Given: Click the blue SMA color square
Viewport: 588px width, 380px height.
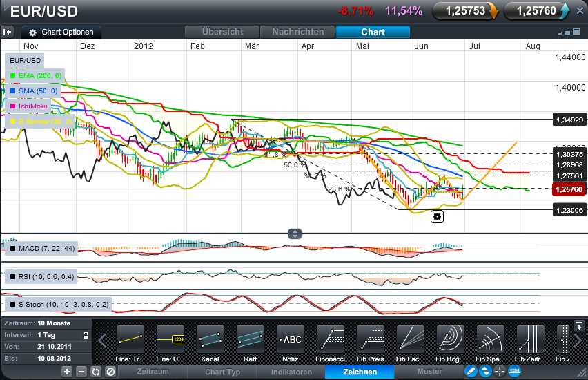Looking at the screenshot, I should [12, 91].
